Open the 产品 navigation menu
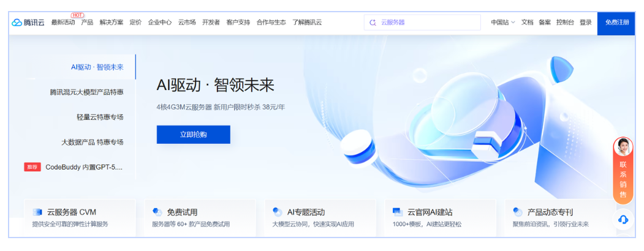 [x=87, y=23]
